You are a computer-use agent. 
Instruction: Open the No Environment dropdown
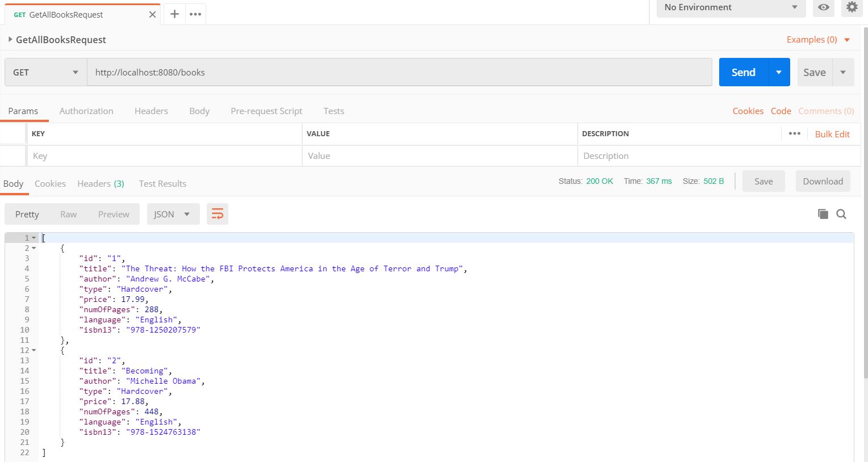pyautogui.click(x=731, y=7)
